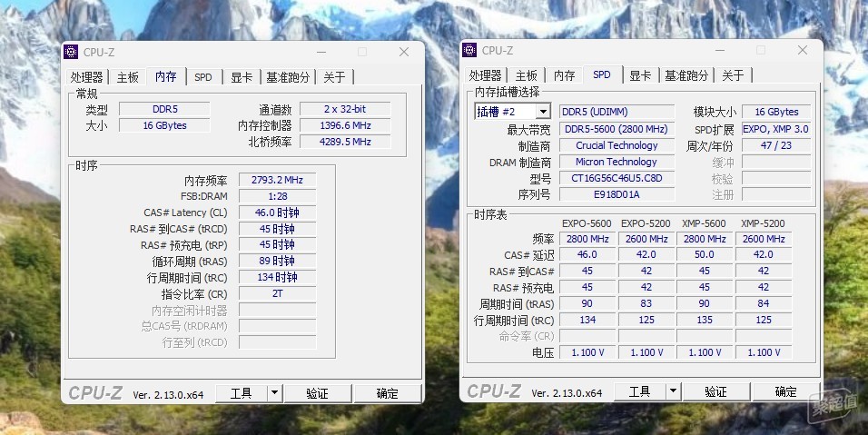Click the 83 tRAS cell under EXPO-5200
The height and width of the screenshot is (435, 868).
coord(646,304)
